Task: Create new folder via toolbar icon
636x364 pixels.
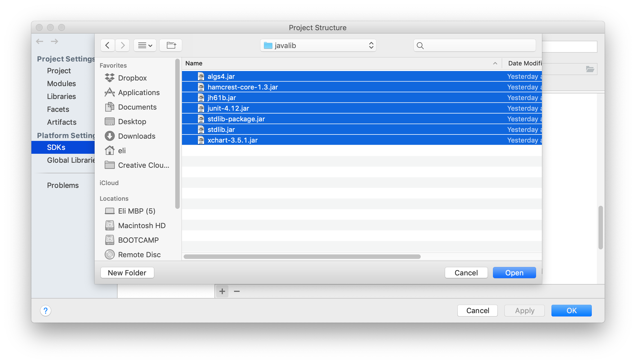Action: 171,45
